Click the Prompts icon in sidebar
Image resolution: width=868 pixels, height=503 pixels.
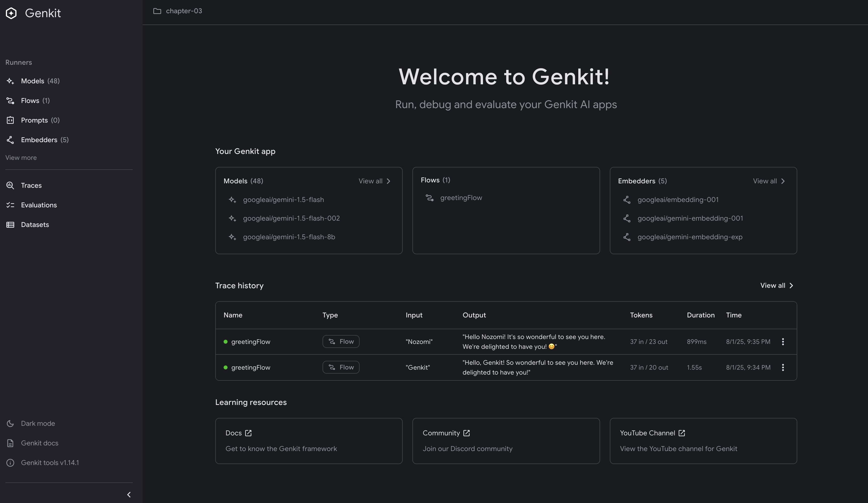(x=10, y=120)
